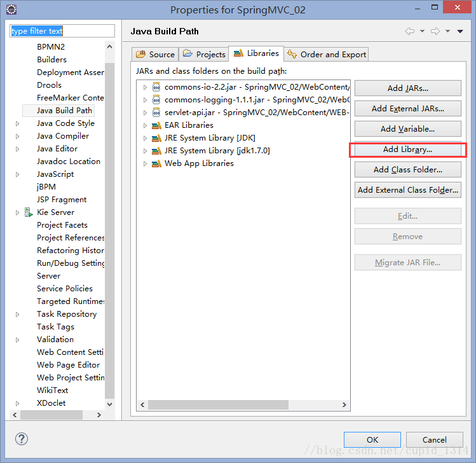This screenshot has height=463, width=476.
Task: Select Task Tags in sidebar
Action: pos(55,327)
